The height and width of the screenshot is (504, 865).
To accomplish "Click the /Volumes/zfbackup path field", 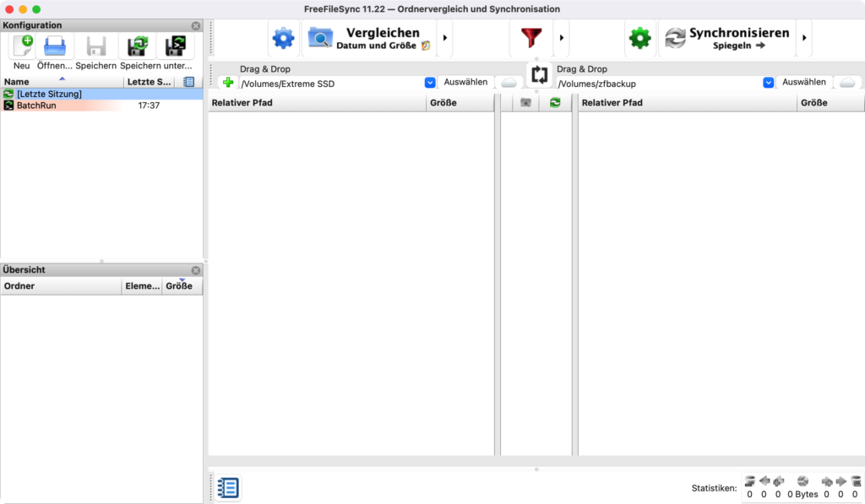I will 659,84.
